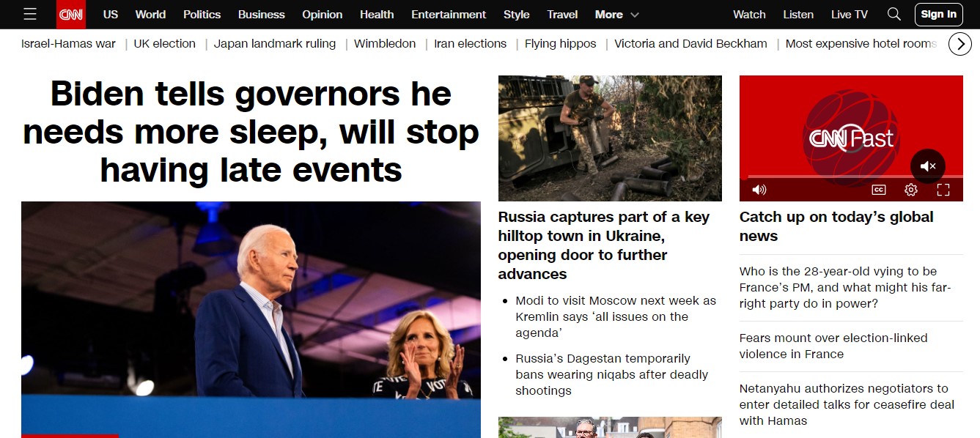This screenshot has width=980, height=438.
Task: Open the search magnifier icon
Action: click(894, 14)
